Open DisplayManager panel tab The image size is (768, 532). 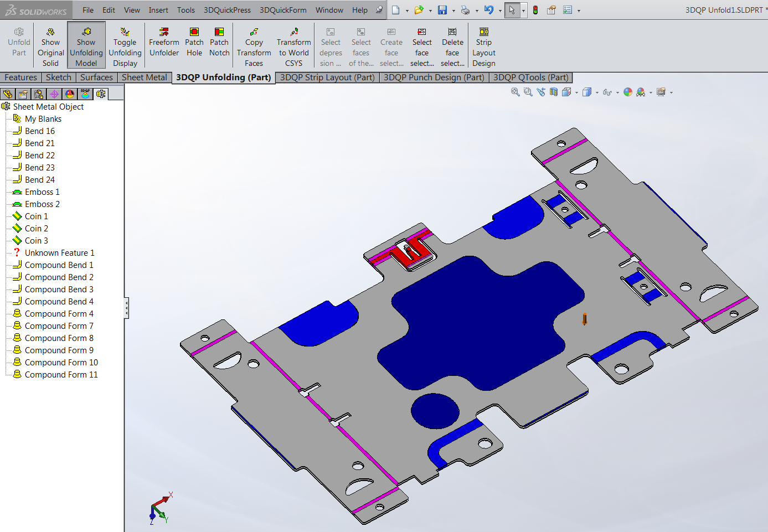70,94
